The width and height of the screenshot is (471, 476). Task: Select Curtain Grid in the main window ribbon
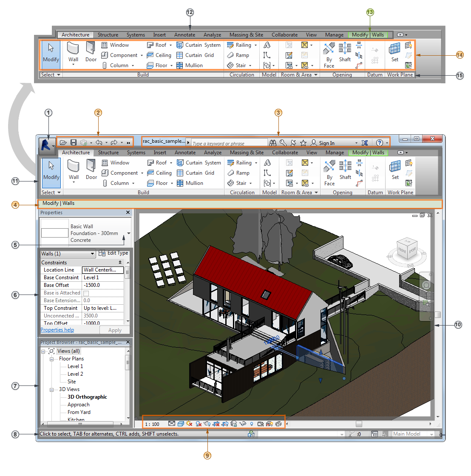pyautogui.click(x=196, y=173)
